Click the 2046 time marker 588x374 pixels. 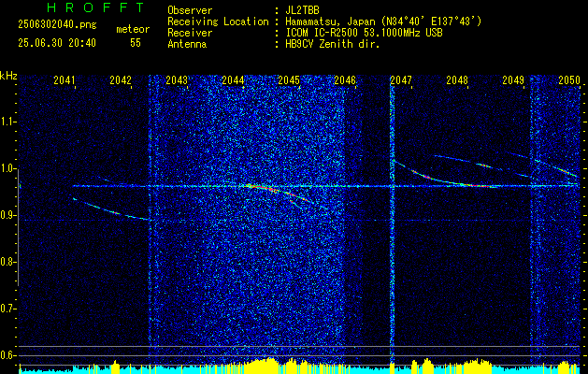coord(345,80)
